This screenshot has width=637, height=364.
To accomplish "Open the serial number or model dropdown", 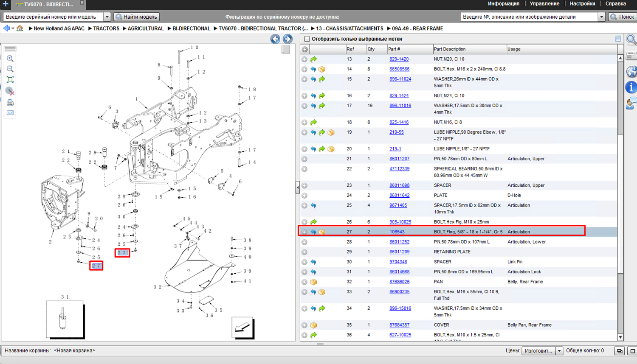I will point(107,17).
